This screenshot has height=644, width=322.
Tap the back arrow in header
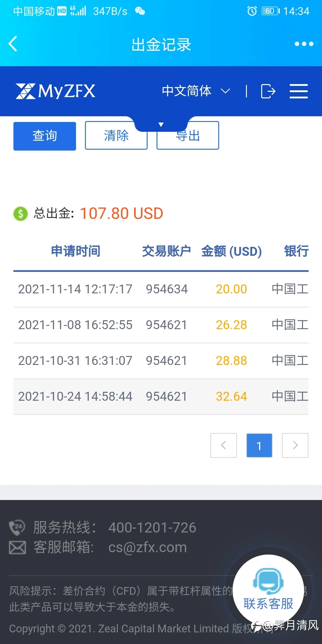point(13,44)
